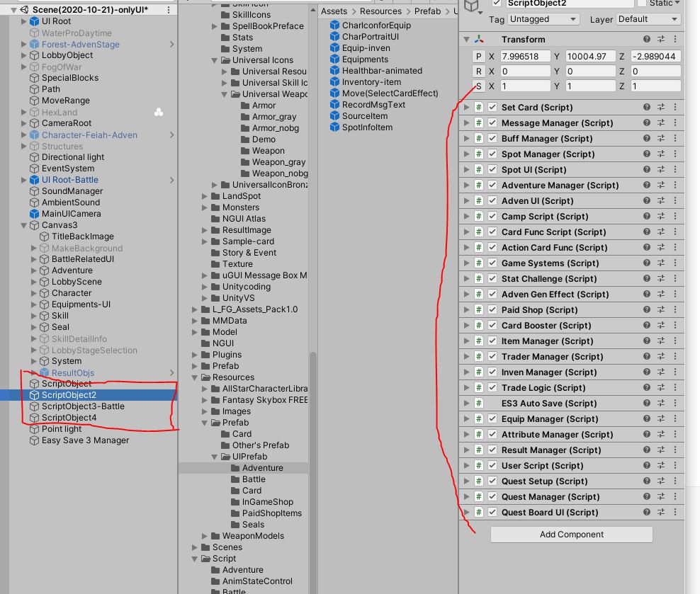Click the Assets breadcrumb above the prefab list
700x594 pixels.
[333, 11]
